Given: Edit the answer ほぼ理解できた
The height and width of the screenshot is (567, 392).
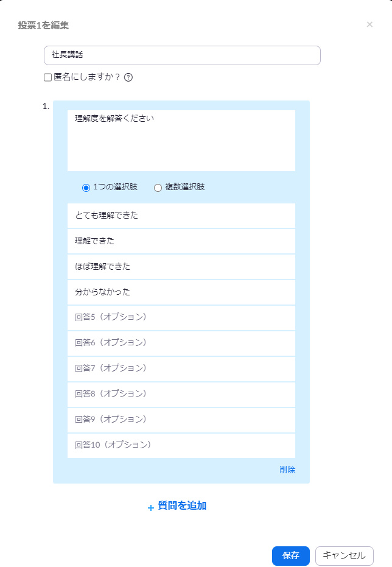Looking at the screenshot, I should tap(181, 267).
